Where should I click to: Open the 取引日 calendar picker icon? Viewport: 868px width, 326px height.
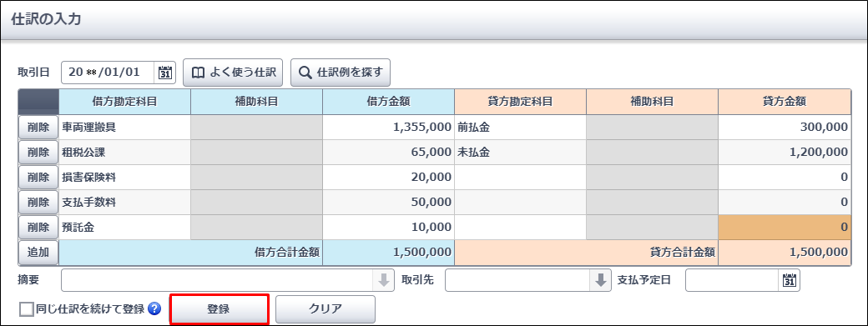165,73
